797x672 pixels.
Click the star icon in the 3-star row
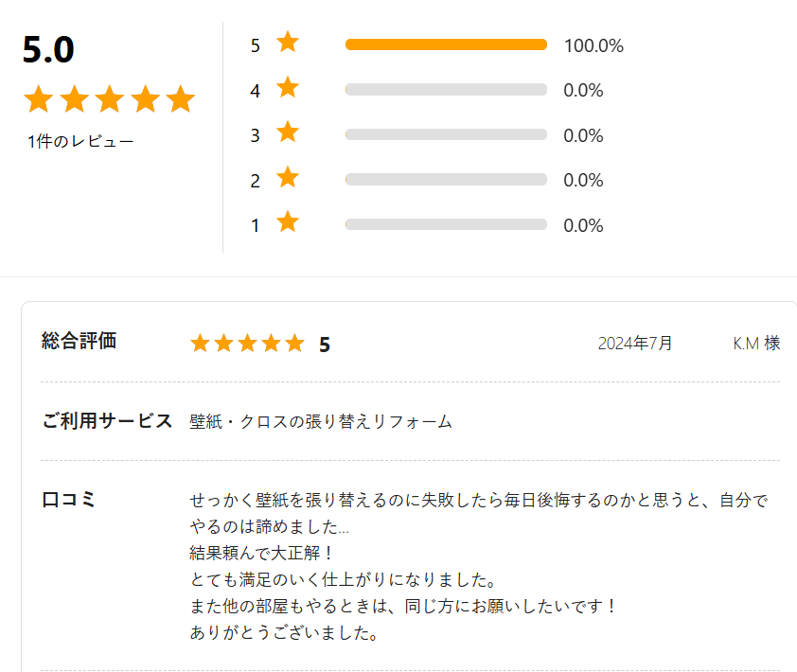[288, 132]
